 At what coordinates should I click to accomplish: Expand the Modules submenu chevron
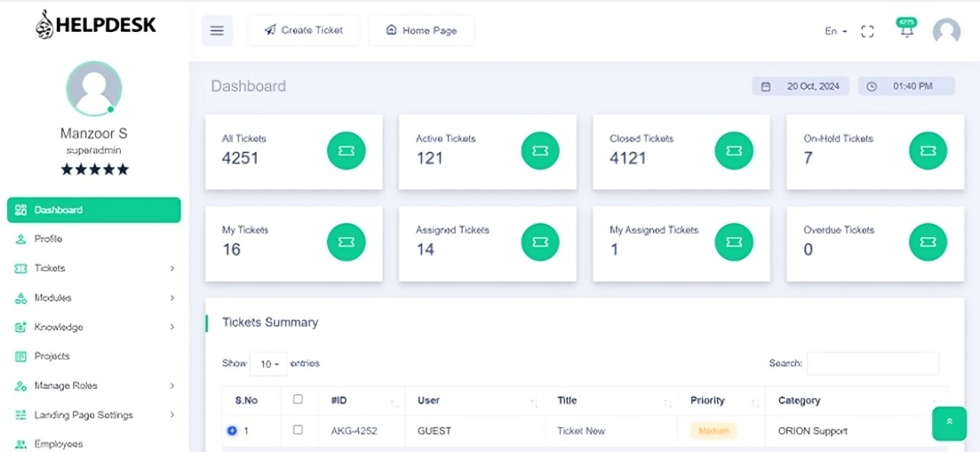pos(171,297)
